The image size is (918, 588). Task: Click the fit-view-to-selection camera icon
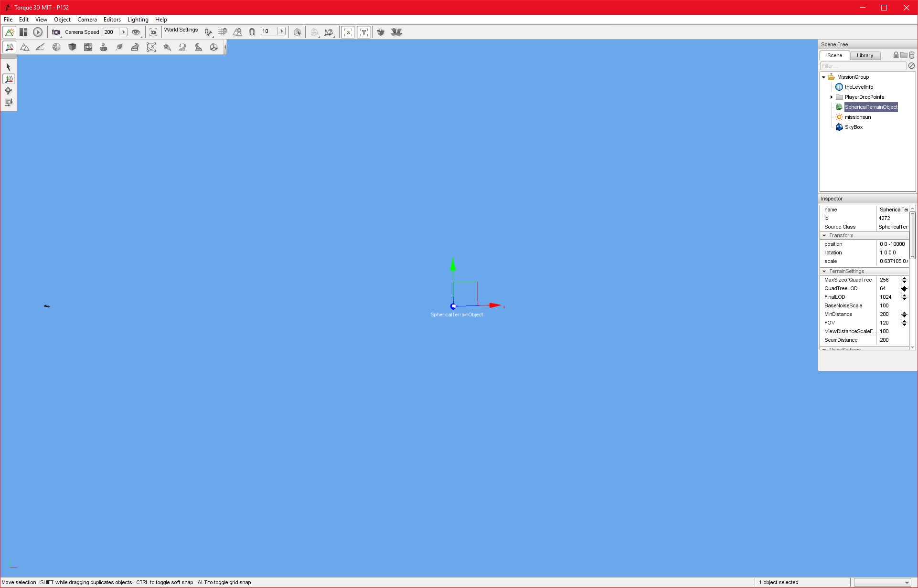pyautogui.click(x=153, y=32)
